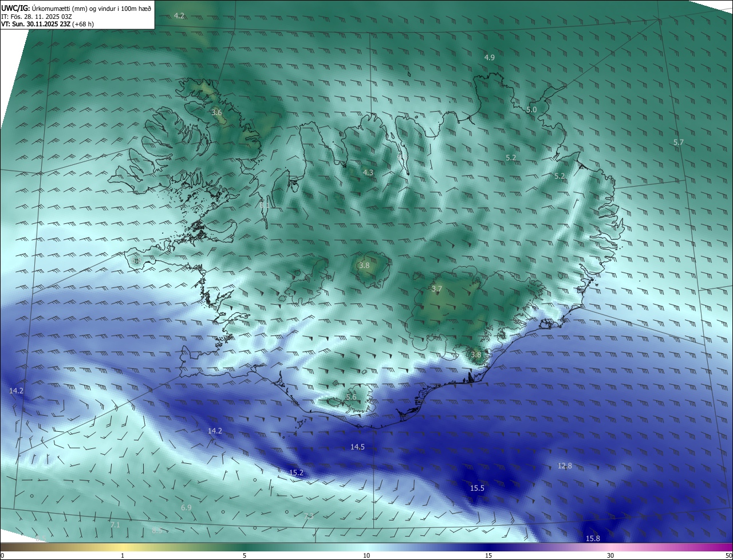The height and width of the screenshot is (560, 733).
Task: Click the '6.9' value label
Action: (186, 507)
